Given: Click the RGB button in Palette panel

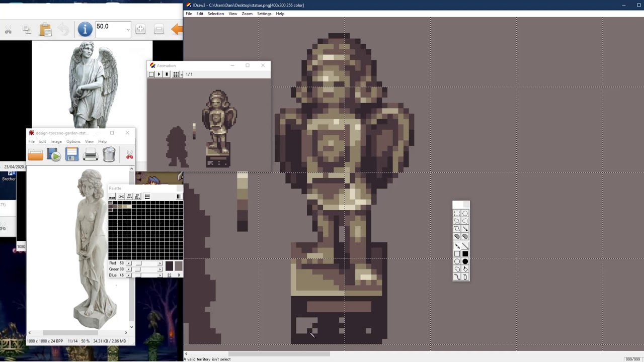Looking at the screenshot, I should tap(112, 196).
